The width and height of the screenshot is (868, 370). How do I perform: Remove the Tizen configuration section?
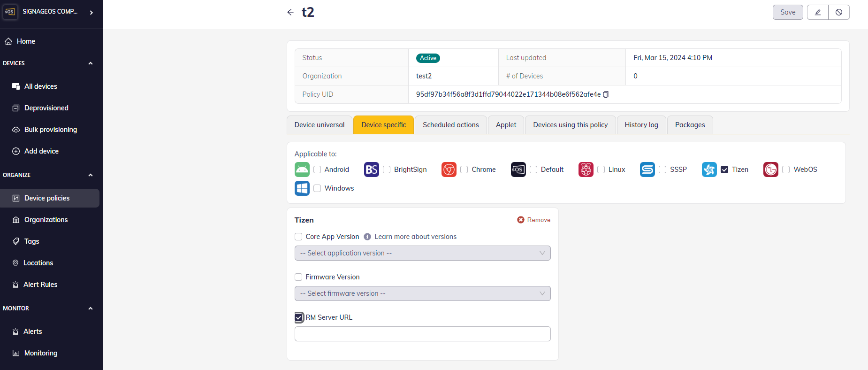coord(534,220)
